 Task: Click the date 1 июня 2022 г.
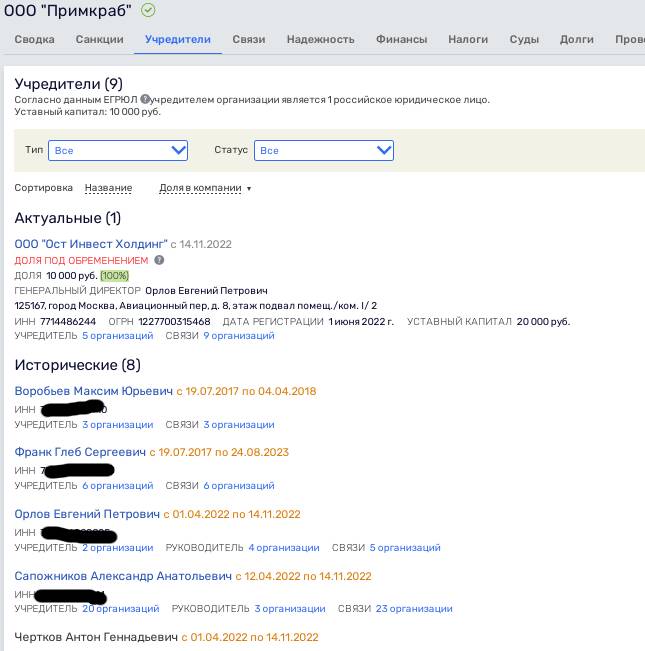click(x=361, y=321)
